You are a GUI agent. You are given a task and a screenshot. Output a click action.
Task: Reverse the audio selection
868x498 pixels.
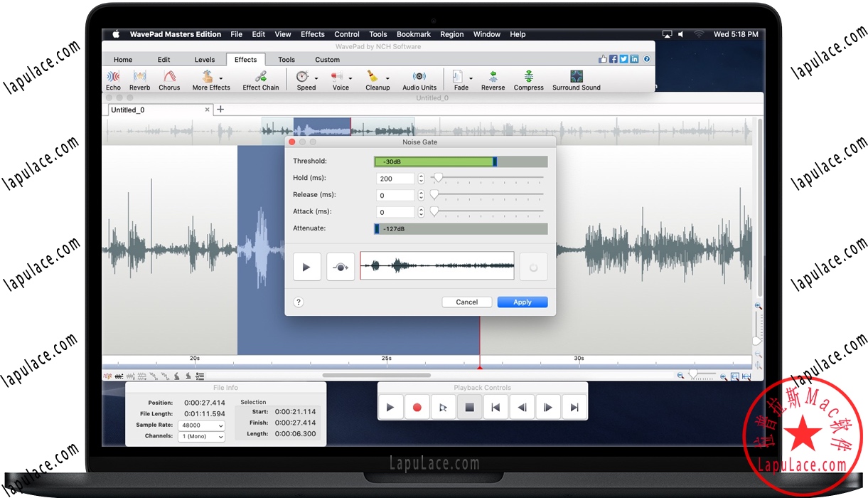click(493, 80)
